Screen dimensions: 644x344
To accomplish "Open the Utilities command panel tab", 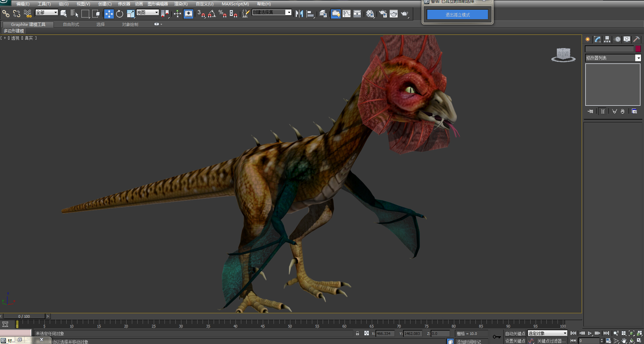I will tap(636, 39).
